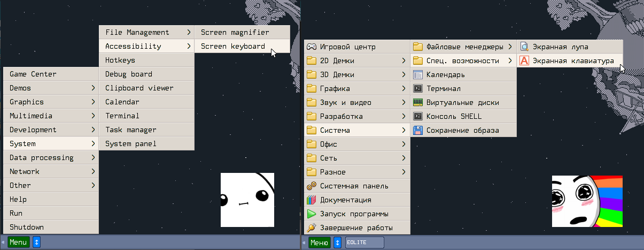
Task: Select the System menu entry
Action: (51, 143)
